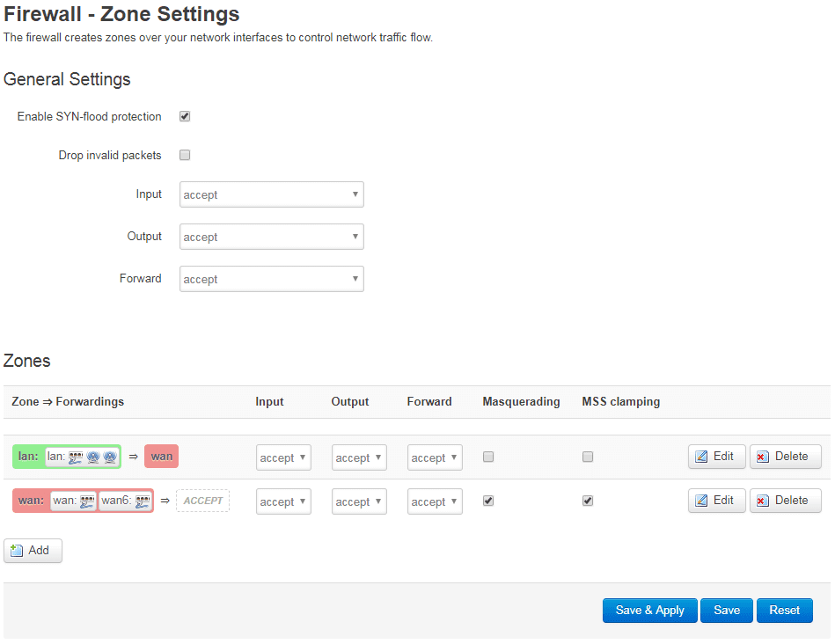Image resolution: width=835 pixels, height=644 pixels.
Task: Uncheck MSS clamping for the wan zone
Action: (x=588, y=501)
